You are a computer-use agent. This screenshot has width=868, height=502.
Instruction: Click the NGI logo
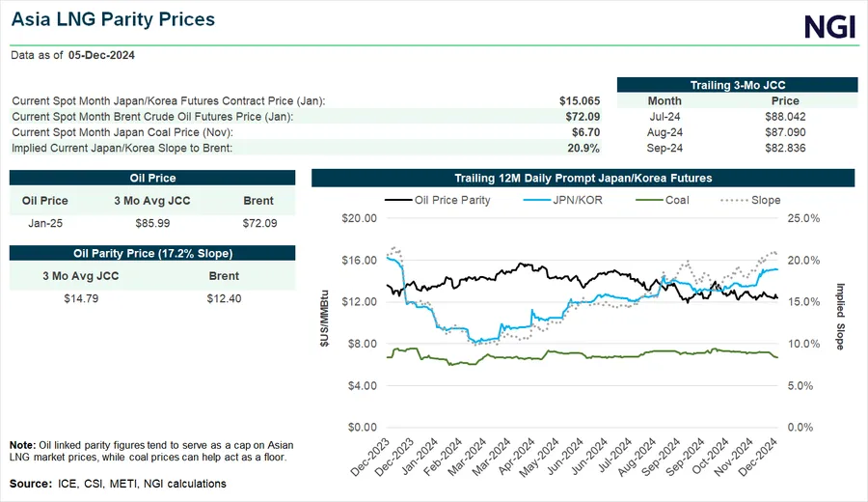pyautogui.click(x=829, y=24)
